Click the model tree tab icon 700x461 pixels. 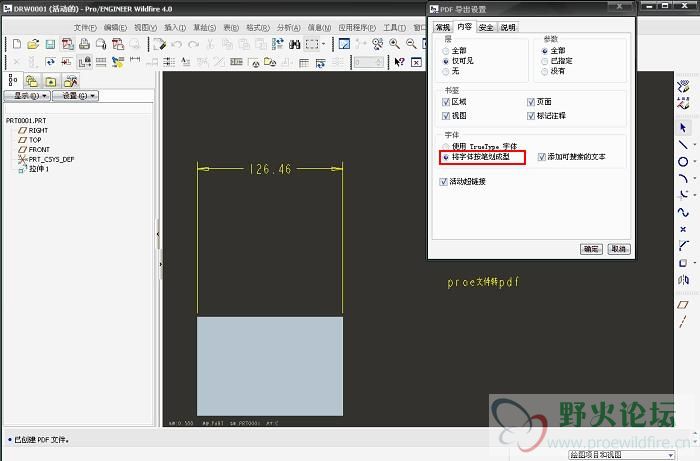click(13, 81)
